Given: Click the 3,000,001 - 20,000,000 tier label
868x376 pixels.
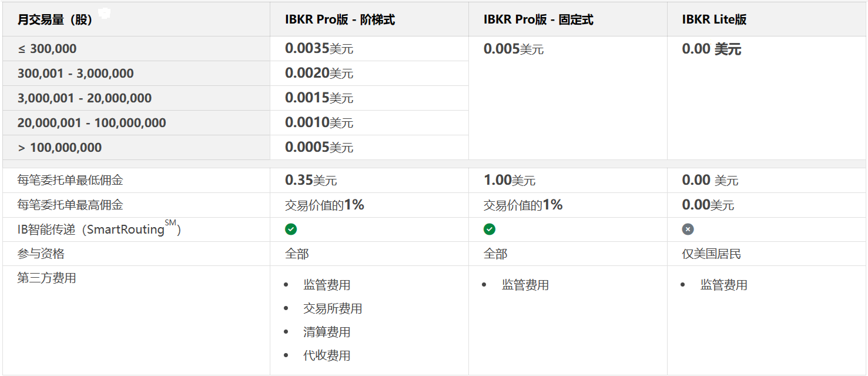Looking at the screenshot, I should (85, 98).
